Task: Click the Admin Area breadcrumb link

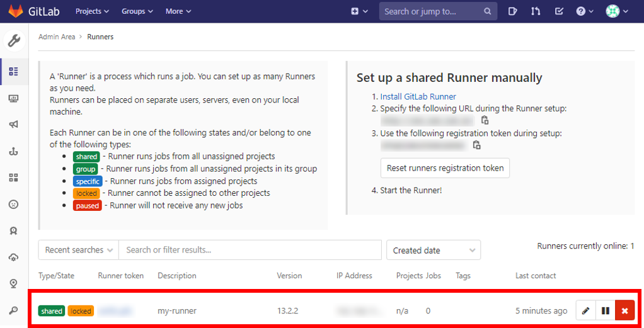Action: point(57,37)
